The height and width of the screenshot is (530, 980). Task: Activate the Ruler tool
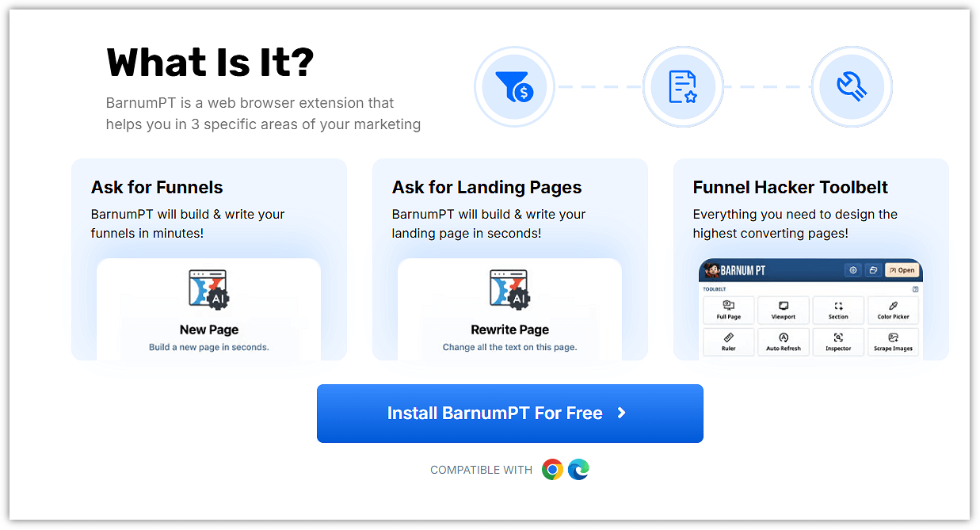[728, 341]
